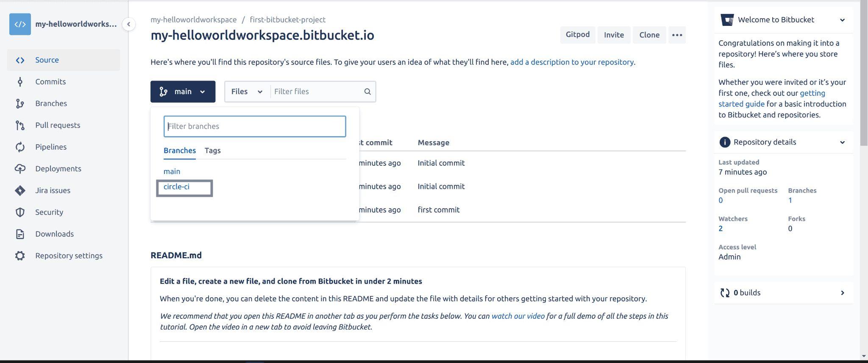
Task: Click the Pull requests icon in the sidebar
Action: point(20,125)
